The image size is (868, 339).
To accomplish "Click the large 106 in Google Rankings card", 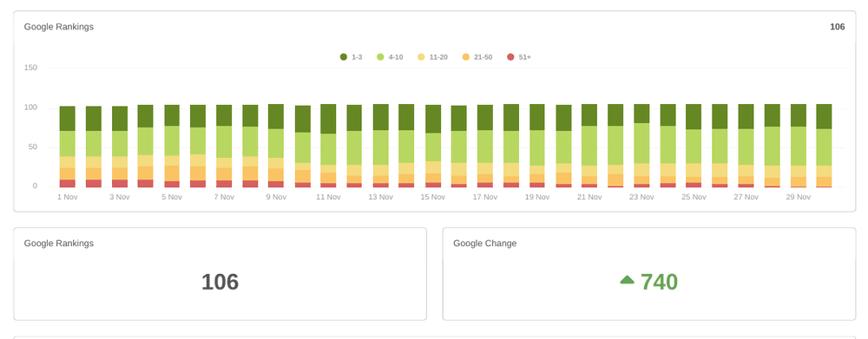I will [220, 282].
